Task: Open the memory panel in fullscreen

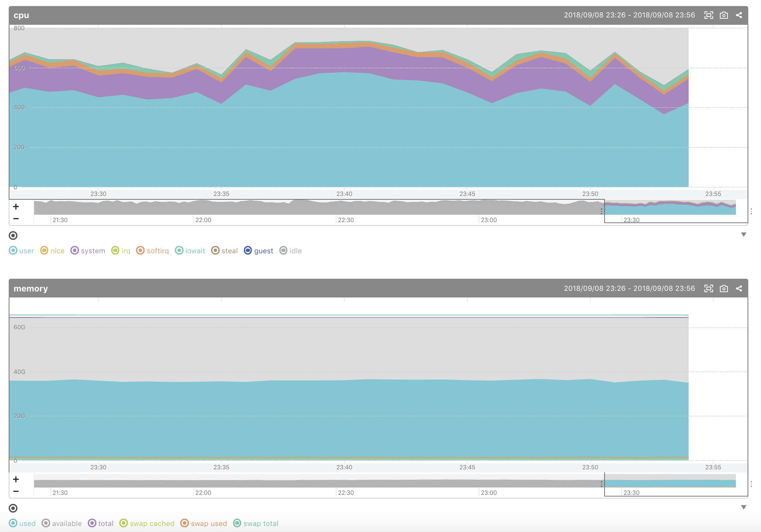Action: pyautogui.click(x=709, y=288)
